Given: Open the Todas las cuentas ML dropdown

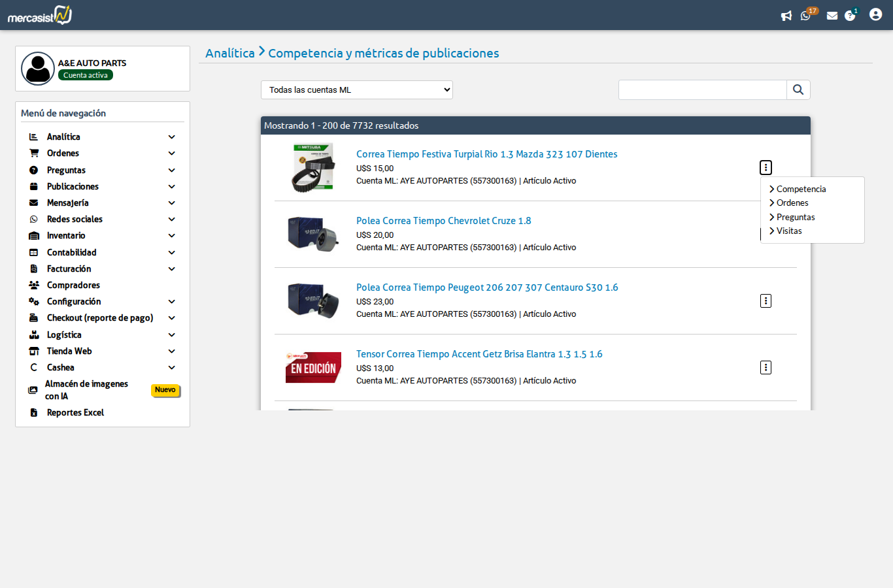Looking at the screenshot, I should coord(357,90).
